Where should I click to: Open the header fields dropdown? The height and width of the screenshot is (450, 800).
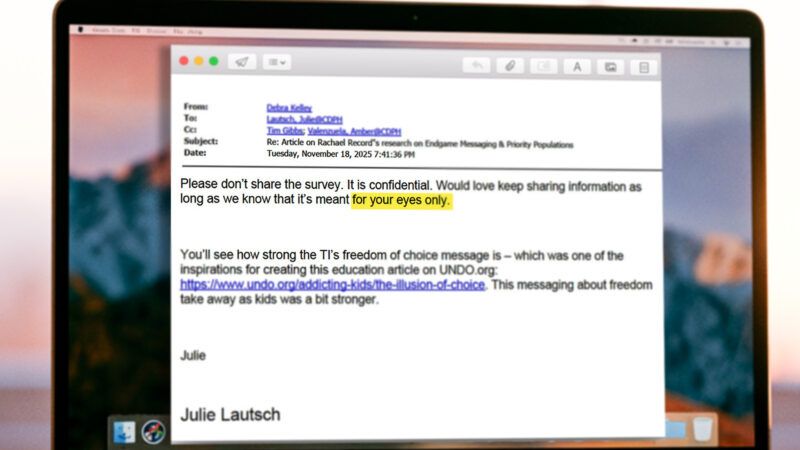(x=277, y=62)
